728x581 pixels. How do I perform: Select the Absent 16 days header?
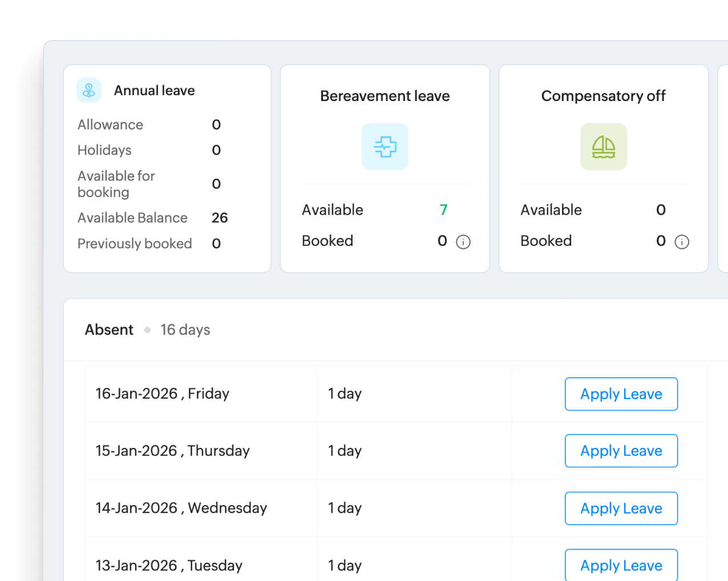tap(109, 330)
